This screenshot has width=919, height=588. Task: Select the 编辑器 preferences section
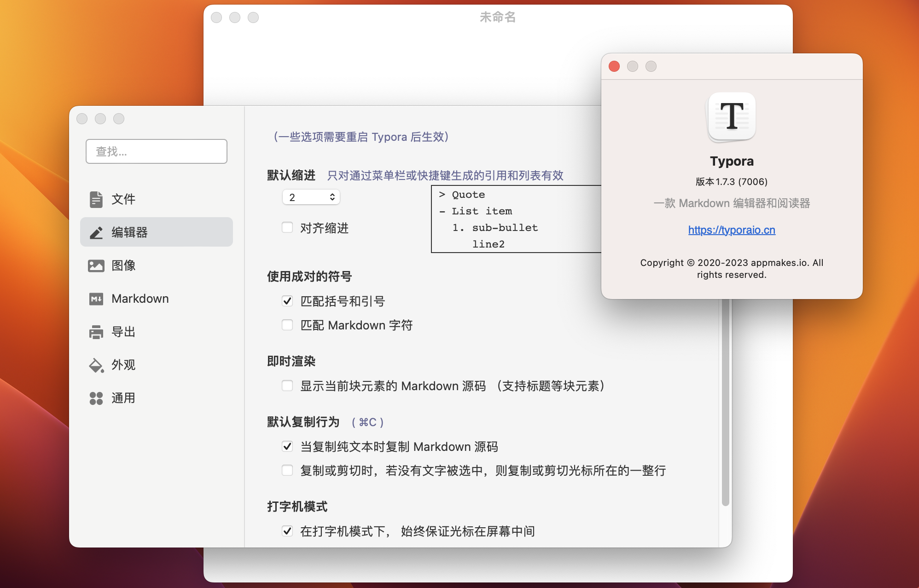(157, 232)
